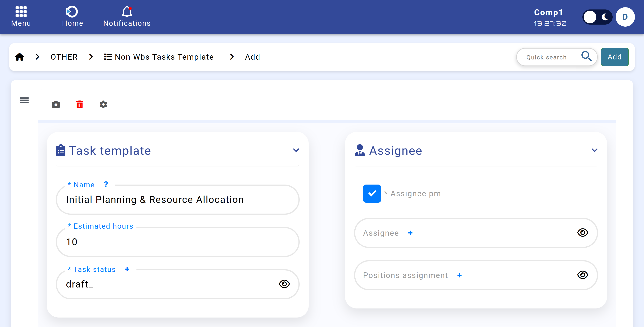
Task: Click the Add breadcrumb item
Action: click(x=253, y=57)
